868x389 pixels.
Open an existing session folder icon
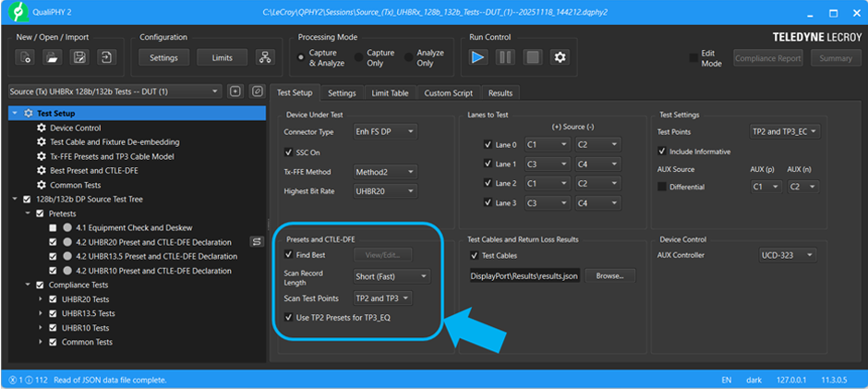(53, 57)
